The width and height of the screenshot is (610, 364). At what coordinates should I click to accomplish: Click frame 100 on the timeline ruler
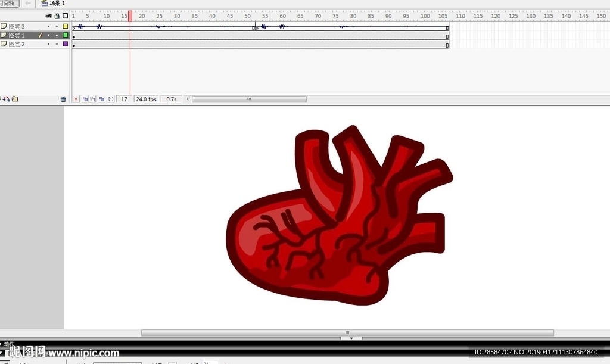[425, 16]
